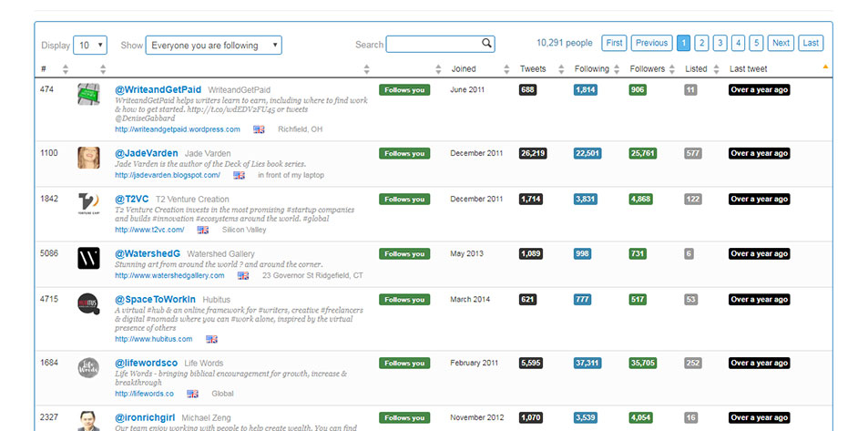Sort by the Listed column
This screenshot has width=868, height=431.
716,69
